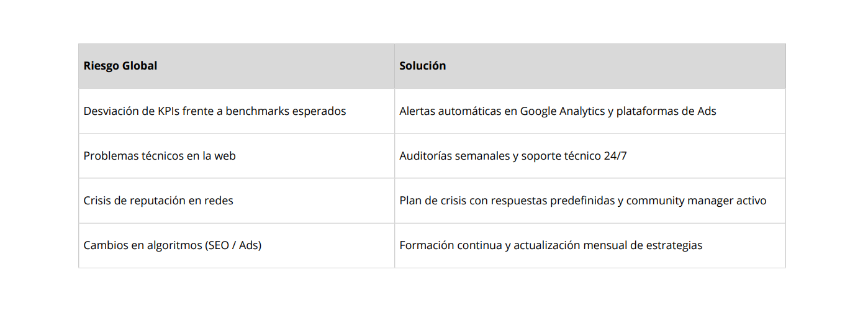Select the 'Solución' column header cell
This screenshot has height=318, width=868.
[423, 66]
